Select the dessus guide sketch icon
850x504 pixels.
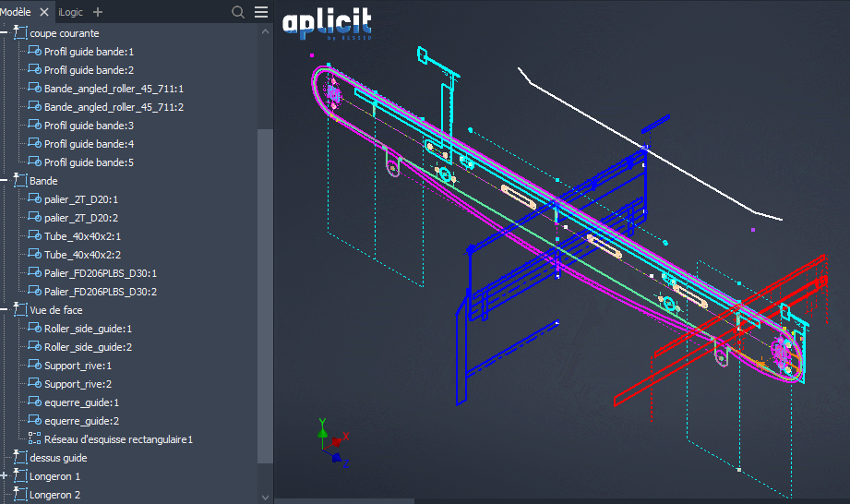click(20, 457)
